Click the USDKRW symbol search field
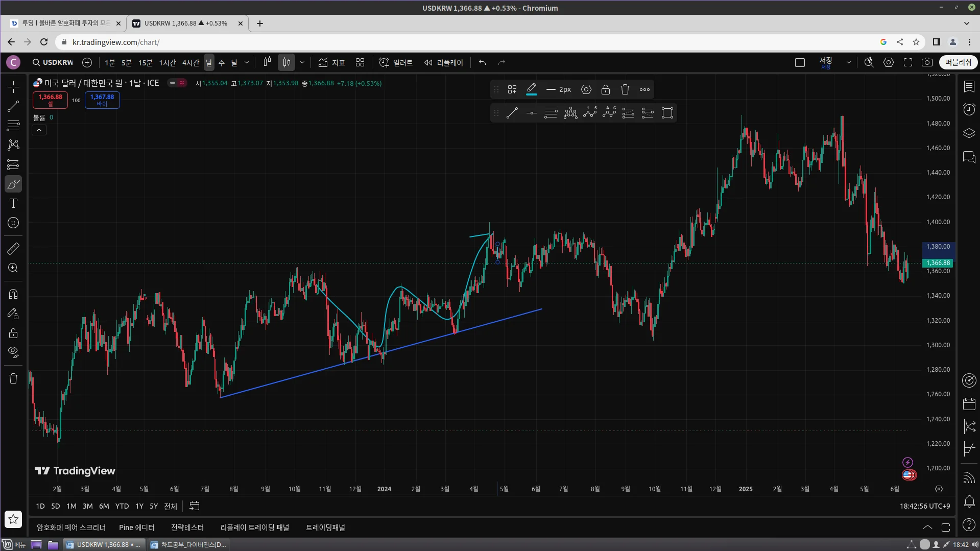This screenshot has width=980, height=551. click(53, 62)
